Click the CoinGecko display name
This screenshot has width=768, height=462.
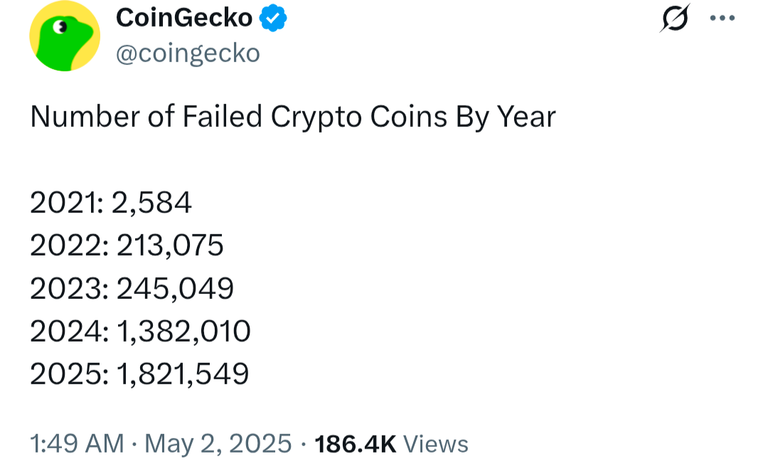(x=184, y=18)
